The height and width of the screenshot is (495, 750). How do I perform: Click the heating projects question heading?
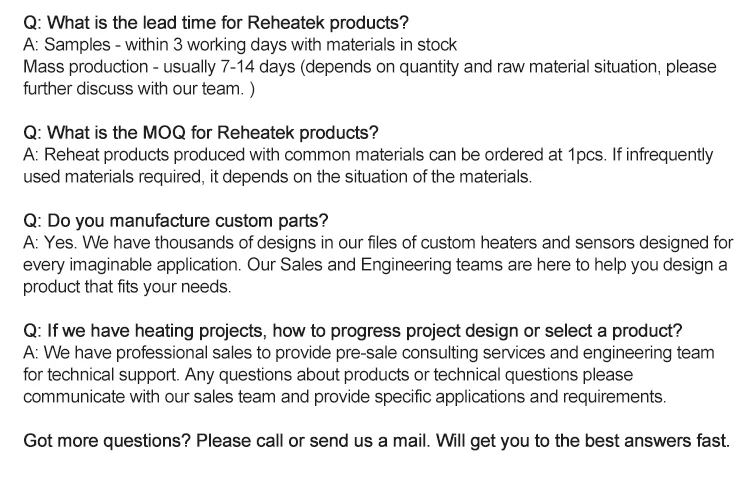353,330
